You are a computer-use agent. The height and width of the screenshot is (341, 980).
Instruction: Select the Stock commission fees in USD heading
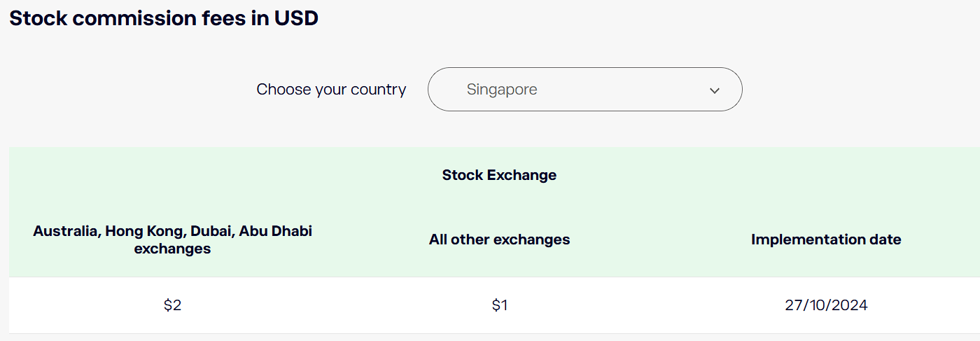(x=164, y=18)
